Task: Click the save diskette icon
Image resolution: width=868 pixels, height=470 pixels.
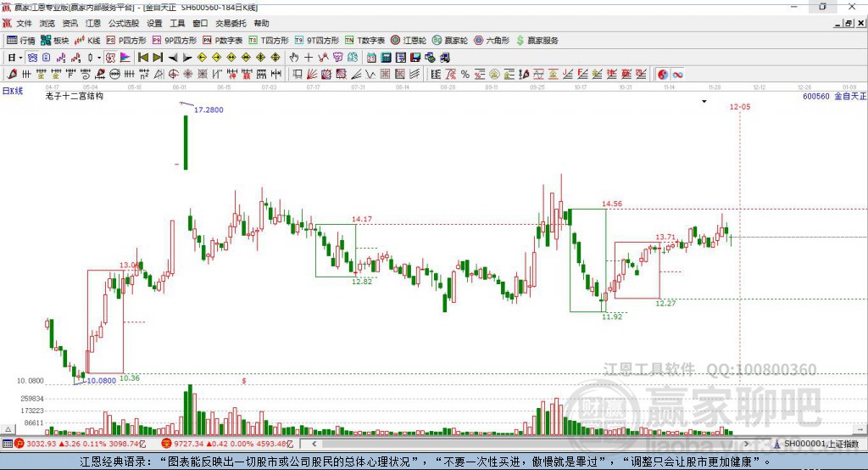Action: pos(415,58)
